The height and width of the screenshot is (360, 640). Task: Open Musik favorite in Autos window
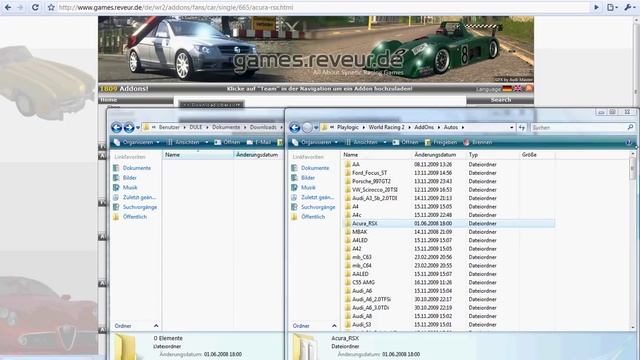click(x=303, y=188)
